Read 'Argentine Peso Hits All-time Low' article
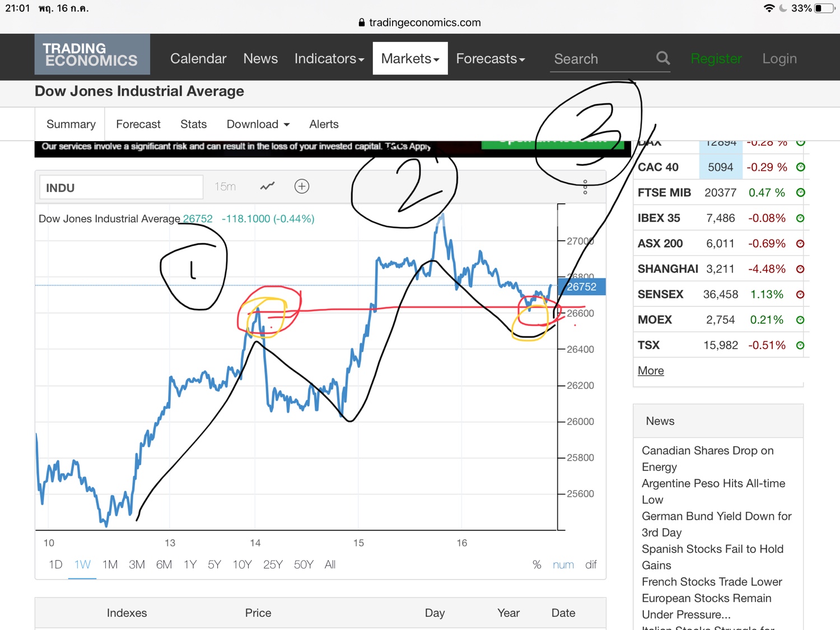 713,492
